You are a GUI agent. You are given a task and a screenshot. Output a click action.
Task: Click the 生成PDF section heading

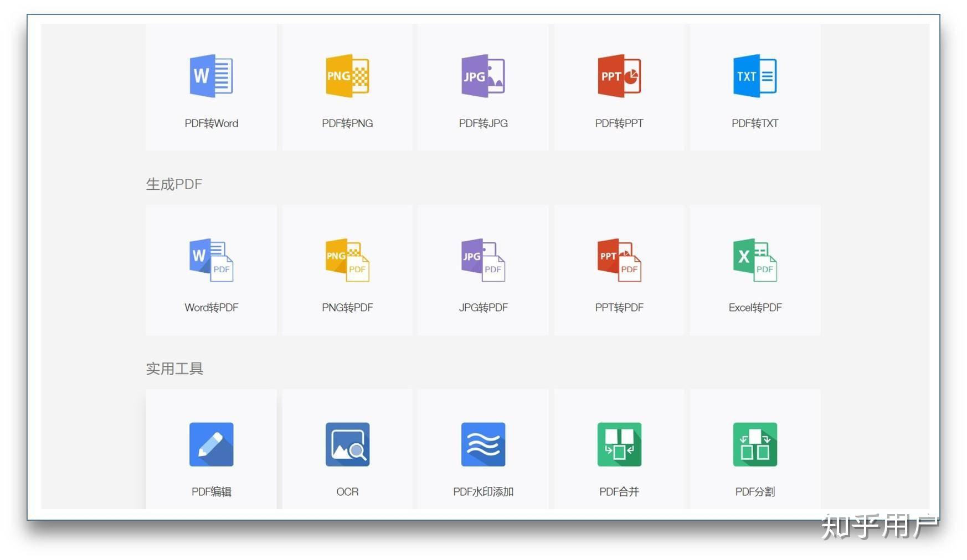click(x=174, y=184)
